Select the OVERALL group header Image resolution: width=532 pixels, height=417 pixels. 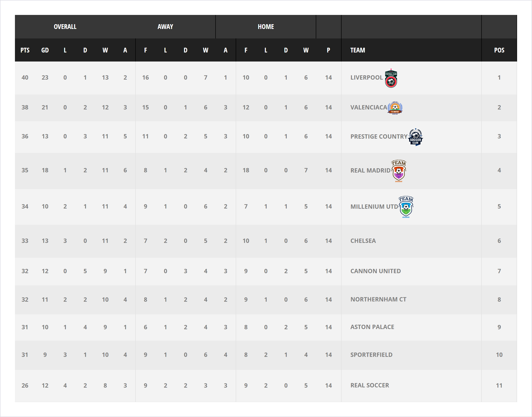(65, 27)
